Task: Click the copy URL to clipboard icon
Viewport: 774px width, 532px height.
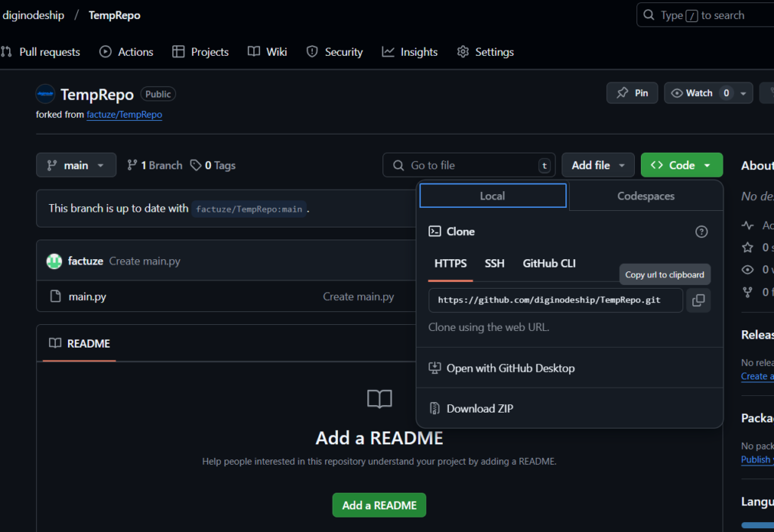Action: (698, 301)
